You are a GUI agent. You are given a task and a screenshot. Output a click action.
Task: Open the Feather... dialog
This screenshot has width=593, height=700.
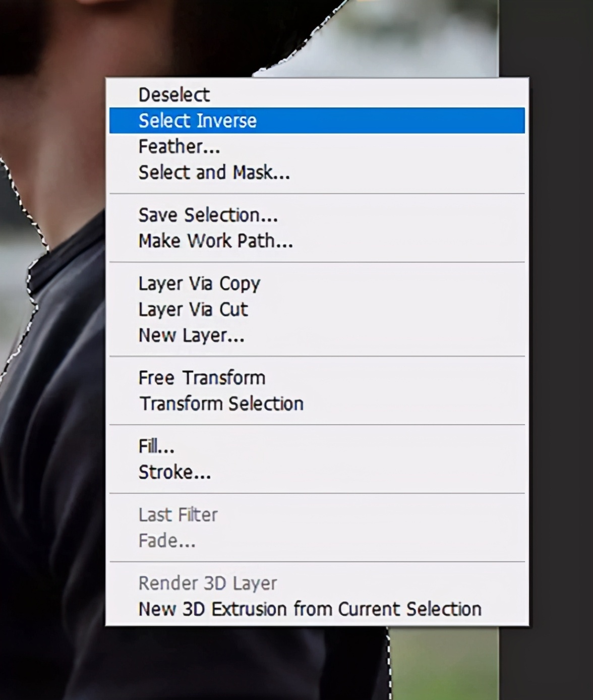click(179, 147)
